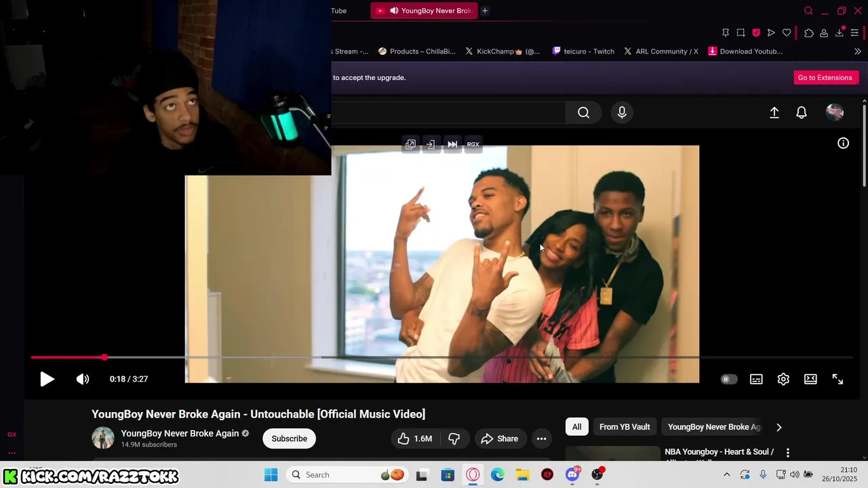Mute the YouTube player volume
The width and height of the screenshot is (868, 488).
point(83,379)
